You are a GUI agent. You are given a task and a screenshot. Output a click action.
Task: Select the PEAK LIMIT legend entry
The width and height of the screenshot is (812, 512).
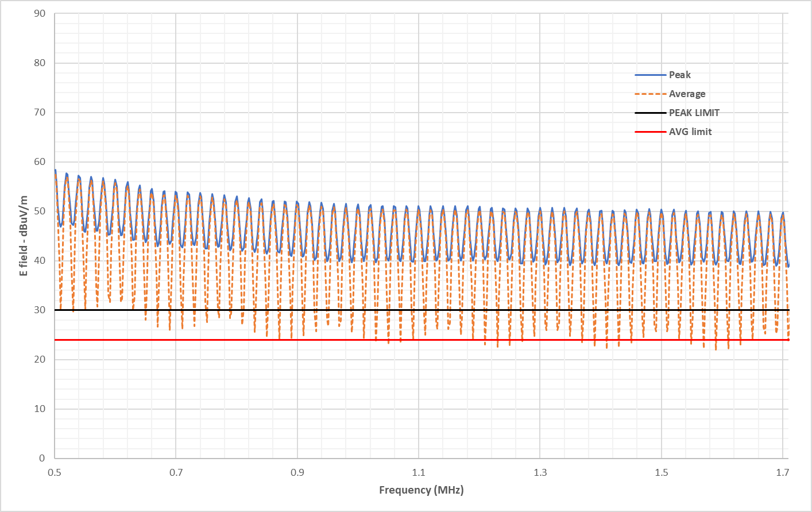tap(677, 113)
